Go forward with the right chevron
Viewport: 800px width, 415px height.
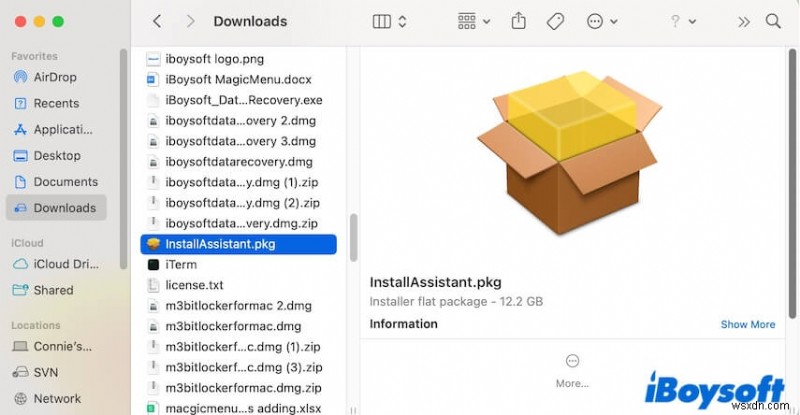(x=190, y=21)
